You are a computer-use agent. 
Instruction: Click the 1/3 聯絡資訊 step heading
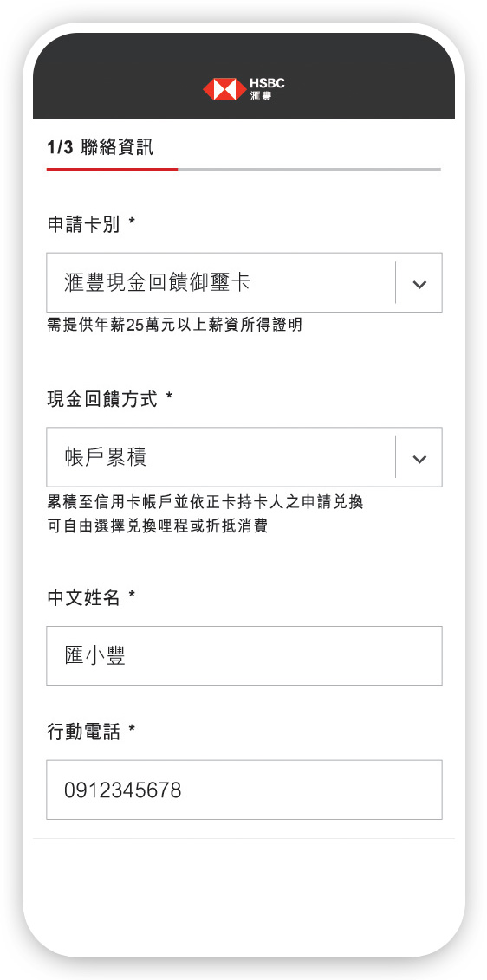point(101,148)
